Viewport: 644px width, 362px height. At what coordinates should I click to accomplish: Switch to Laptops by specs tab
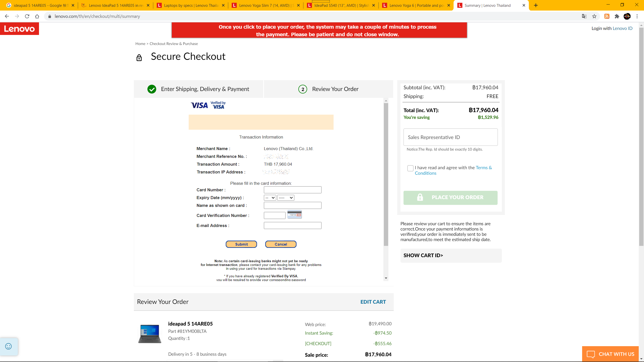coord(191,5)
